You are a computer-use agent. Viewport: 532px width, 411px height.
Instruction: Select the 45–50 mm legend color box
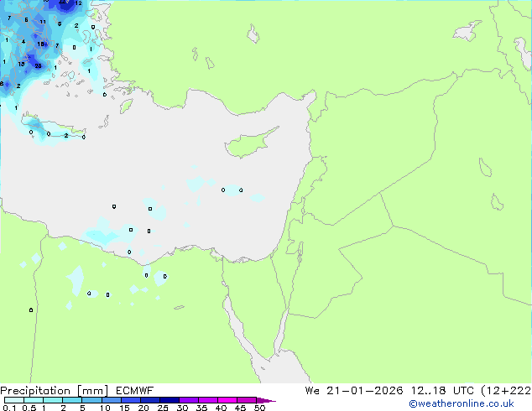point(247,400)
